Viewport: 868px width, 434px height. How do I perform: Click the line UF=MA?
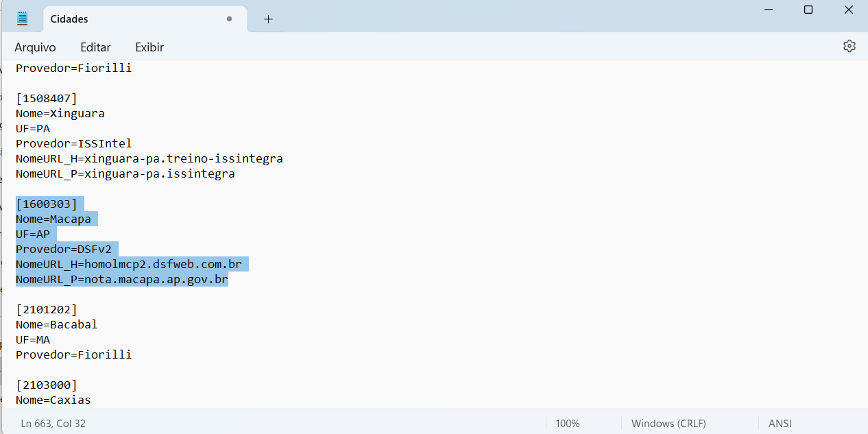coord(33,339)
